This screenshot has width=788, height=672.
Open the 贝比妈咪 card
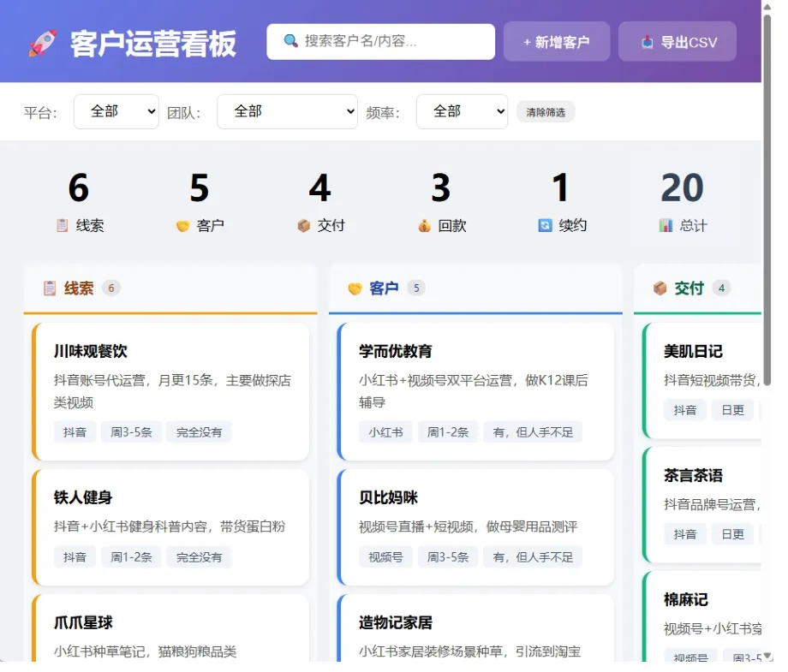tap(476, 527)
